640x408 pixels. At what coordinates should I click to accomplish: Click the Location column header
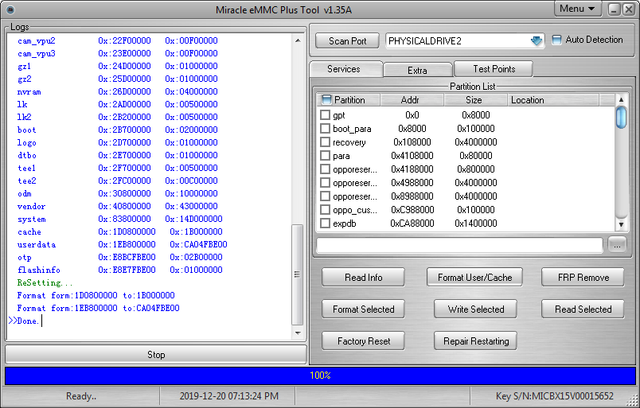click(553, 100)
